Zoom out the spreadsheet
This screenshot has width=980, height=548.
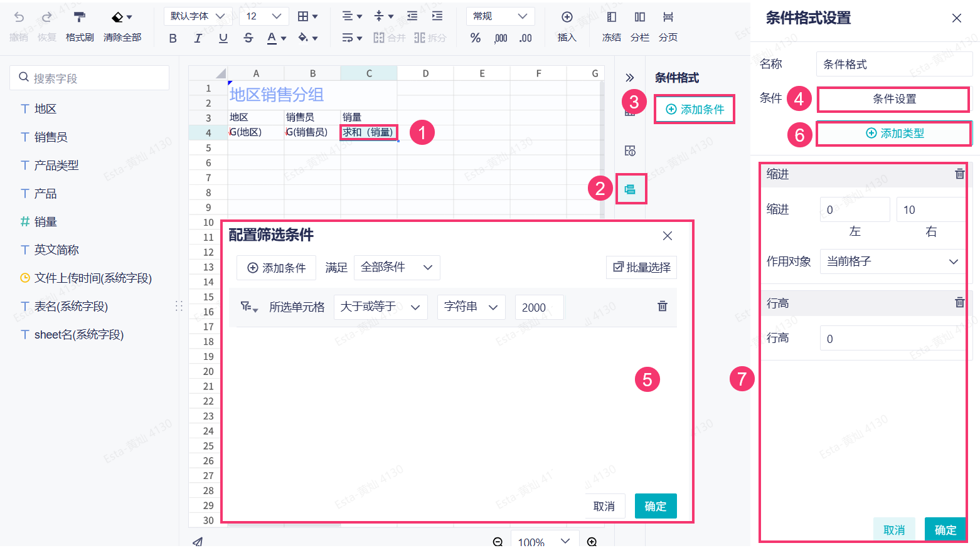coord(498,542)
